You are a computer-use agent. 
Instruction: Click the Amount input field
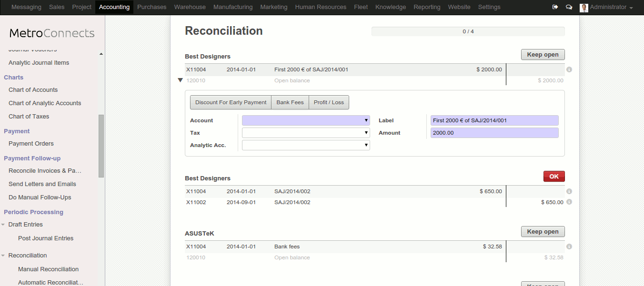(494, 133)
